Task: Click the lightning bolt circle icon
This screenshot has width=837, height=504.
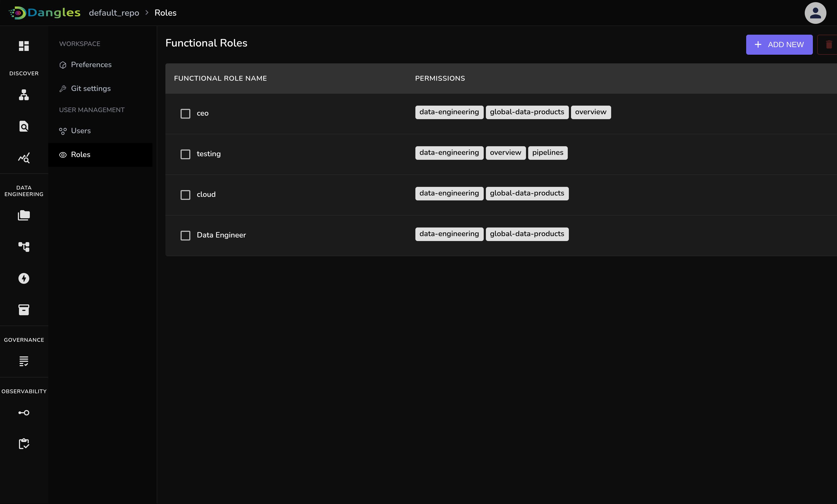Action: (24, 278)
